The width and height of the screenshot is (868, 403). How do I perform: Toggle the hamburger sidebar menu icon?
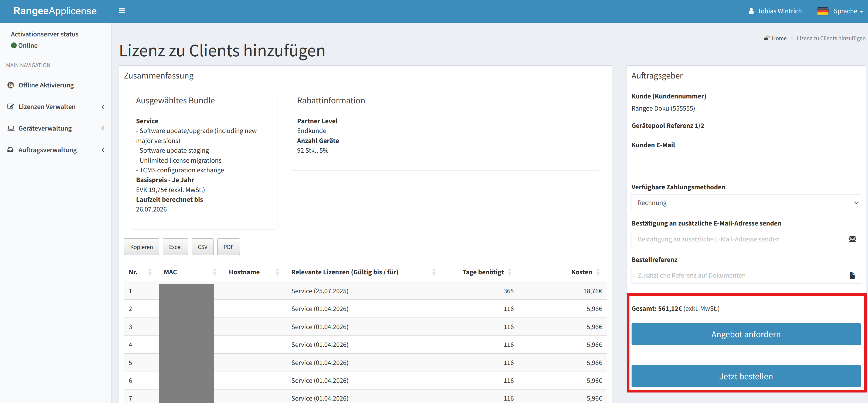pos(122,11)
